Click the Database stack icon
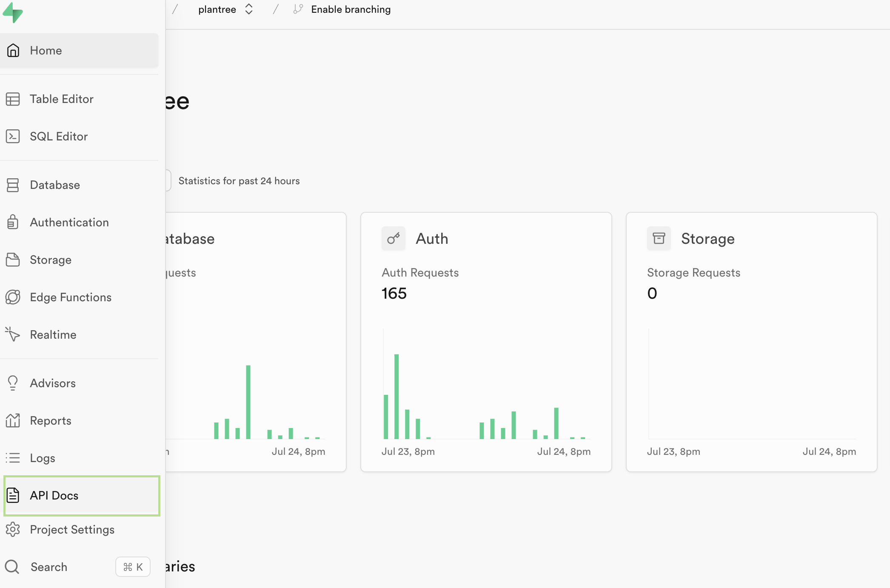890x588 pixels. (13, 185)
